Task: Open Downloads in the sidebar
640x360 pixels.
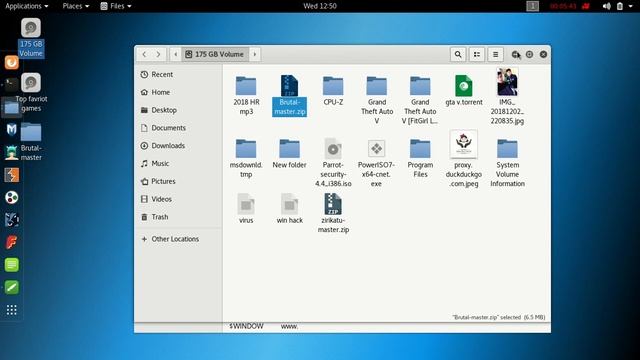Action: pyautogui.click(x=178, y=146)
